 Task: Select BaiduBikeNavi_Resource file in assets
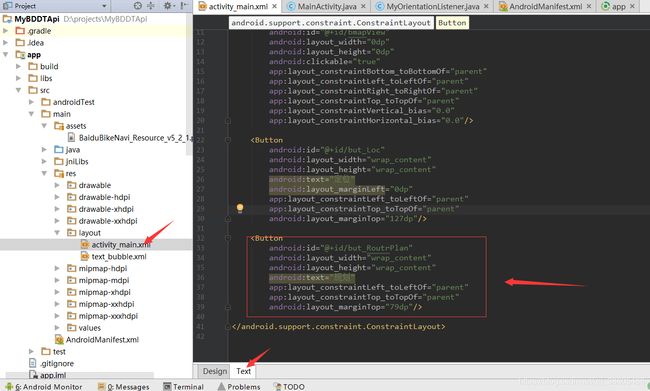point(129,138)
